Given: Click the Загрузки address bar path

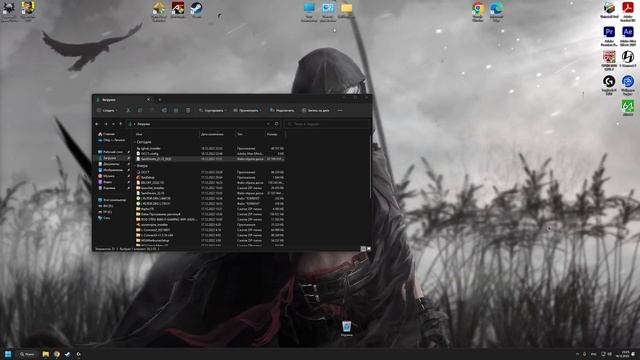Looking at the screenshot, I should pos(144,124).
